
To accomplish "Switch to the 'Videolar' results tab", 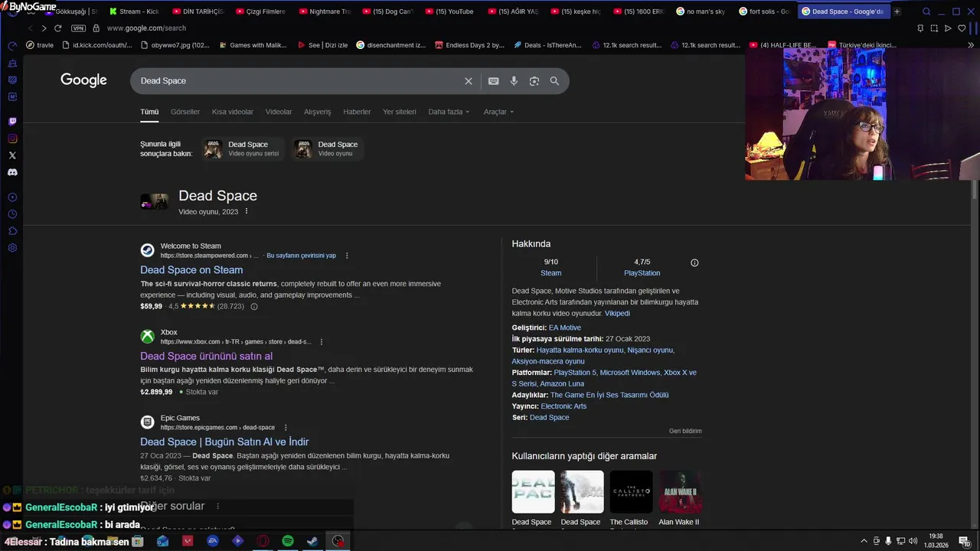I will 279,112.
